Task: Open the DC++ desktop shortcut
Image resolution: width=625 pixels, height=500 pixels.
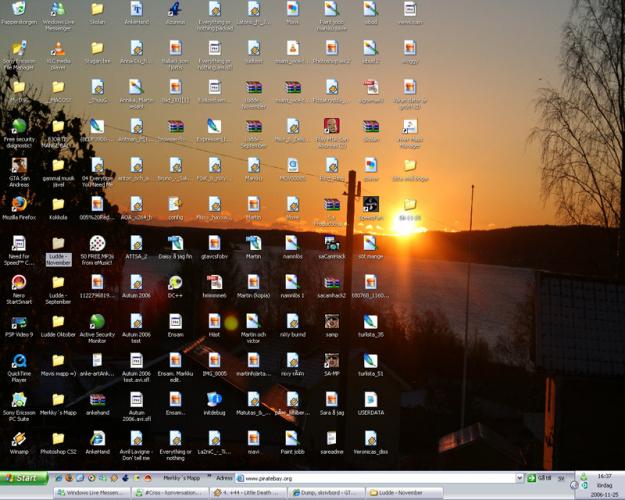Action: pos(175,283)
